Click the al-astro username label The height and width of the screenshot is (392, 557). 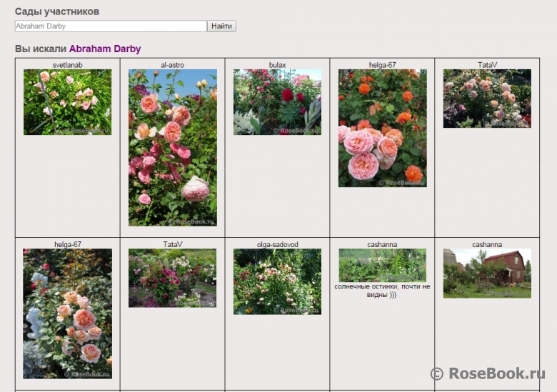[172, 65]
